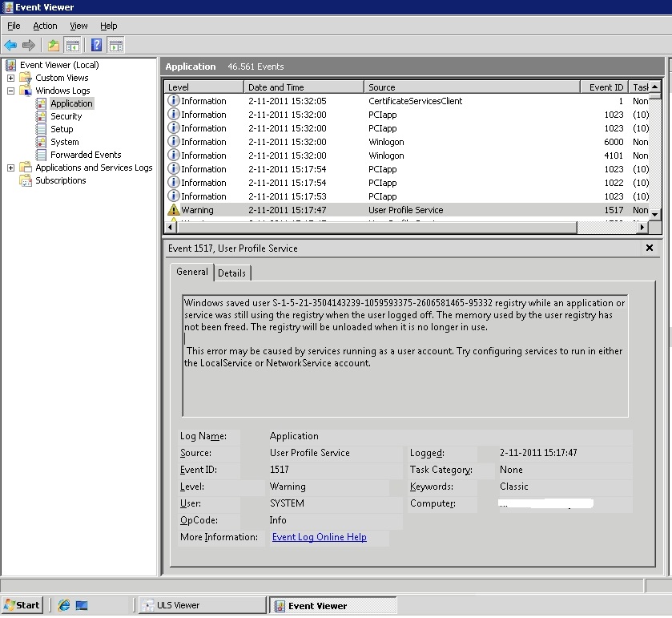Viewport: 672px width, 618px height.
Task: Select the Setup log in the tree
Action: pyautogui.click(x=62, y=129)
